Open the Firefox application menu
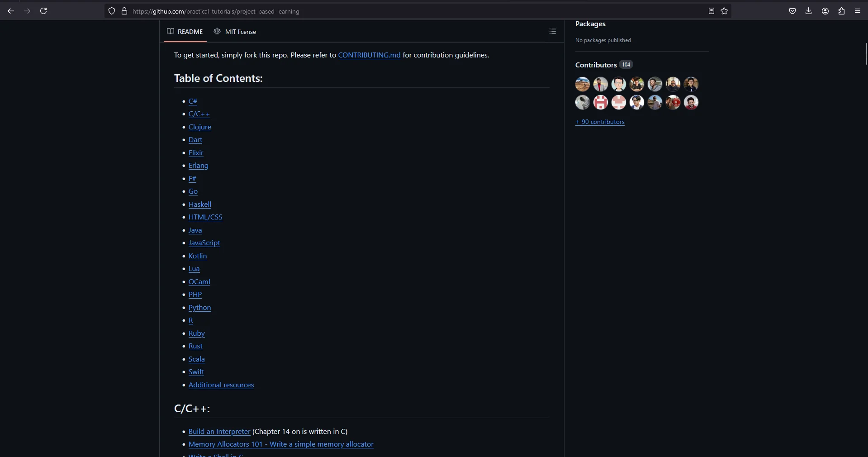Screen dimensions: 868x457 [x=858, y=11]
